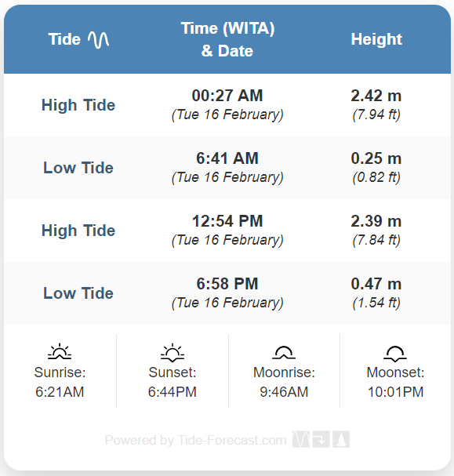Image resolution: width=454 pixels, height=476 pixels.
Task: Click the sunset icon
Action: point(173,352)
